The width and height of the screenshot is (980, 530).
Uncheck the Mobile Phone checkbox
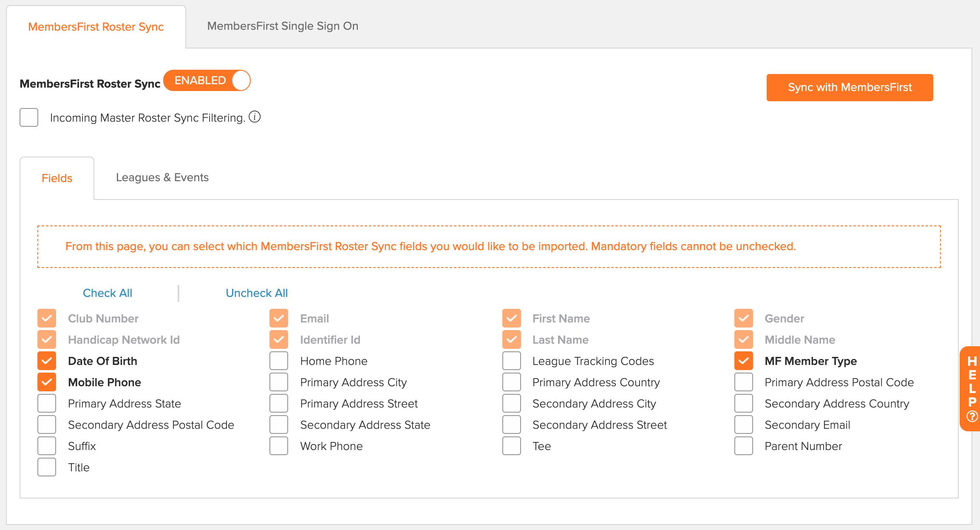(47, 382)
